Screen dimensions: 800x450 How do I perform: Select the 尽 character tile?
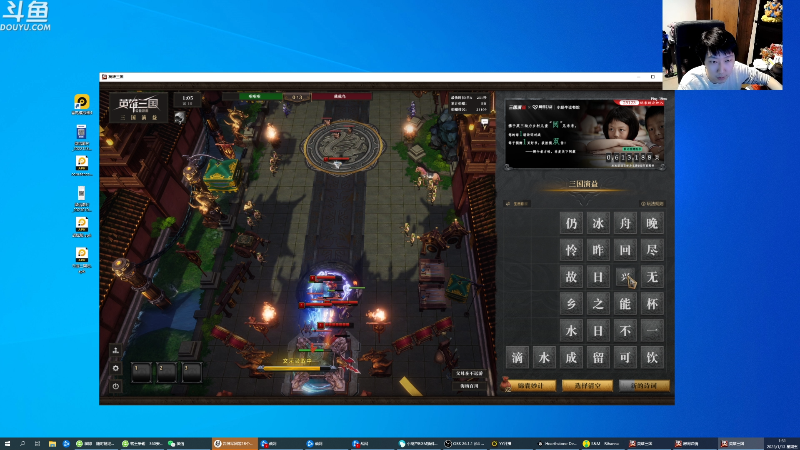(652, 250)
